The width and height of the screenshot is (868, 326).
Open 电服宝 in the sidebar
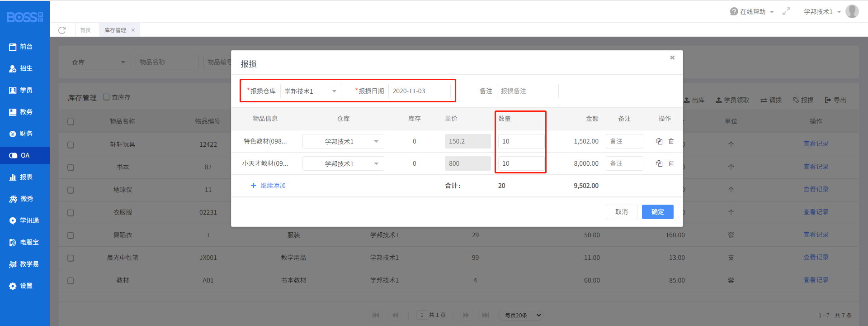coord(25,242)
